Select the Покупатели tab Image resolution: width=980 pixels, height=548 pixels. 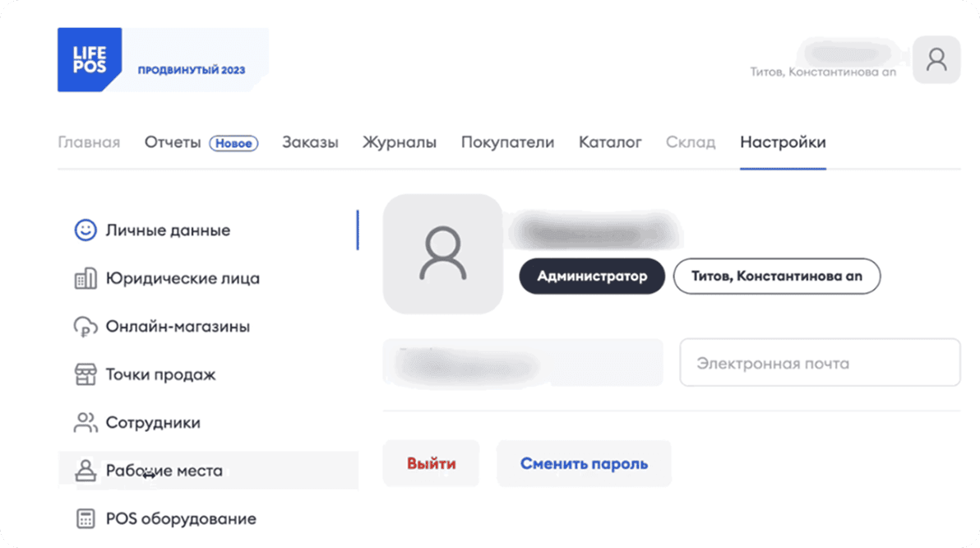coord(507,142)
